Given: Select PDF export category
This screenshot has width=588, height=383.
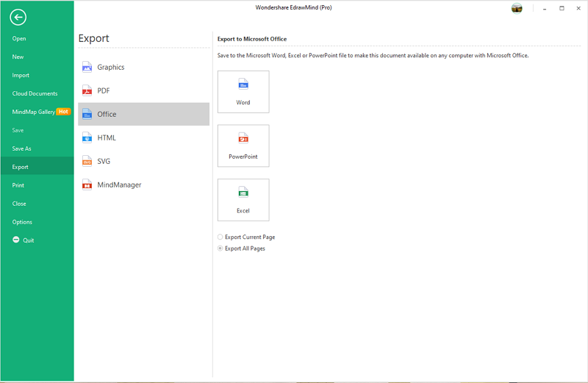Looking at the screenshot, I should [x=143, y=90].
